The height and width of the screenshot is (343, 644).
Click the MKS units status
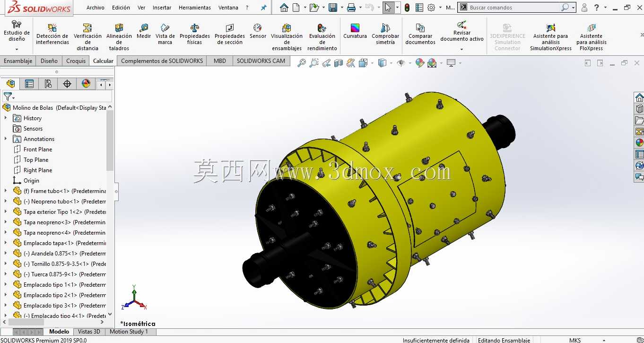pos(575,340)
